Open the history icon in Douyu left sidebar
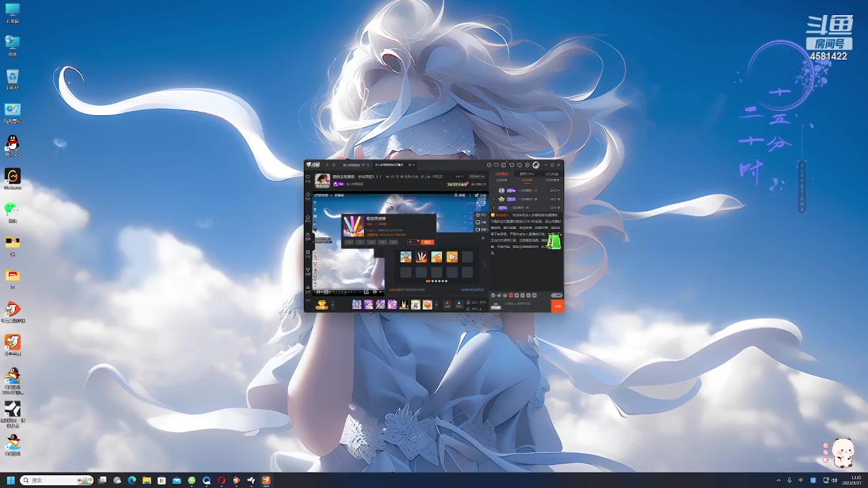Viewport: 868px width, 488px height. [308, 195]
